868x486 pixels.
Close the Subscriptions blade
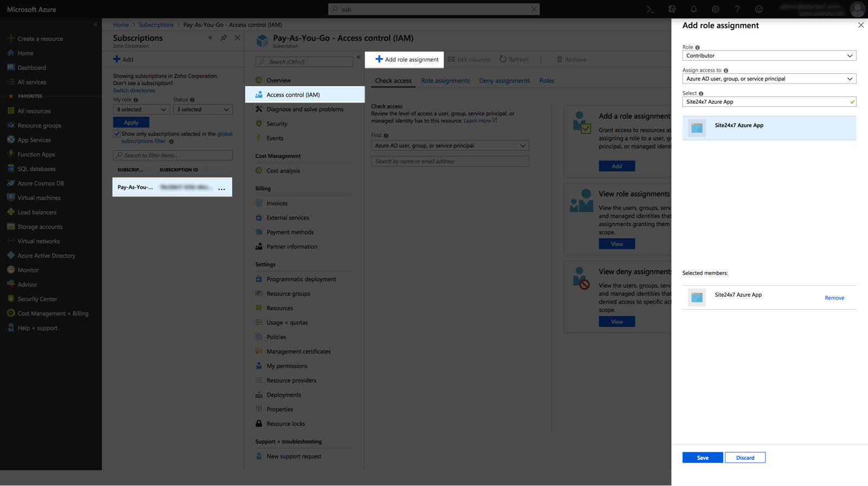coord(237,38)
